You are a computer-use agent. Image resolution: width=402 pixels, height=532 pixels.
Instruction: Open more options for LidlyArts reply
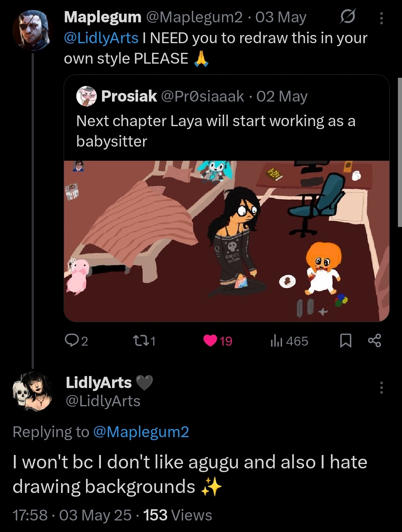(x=381, y=388)
